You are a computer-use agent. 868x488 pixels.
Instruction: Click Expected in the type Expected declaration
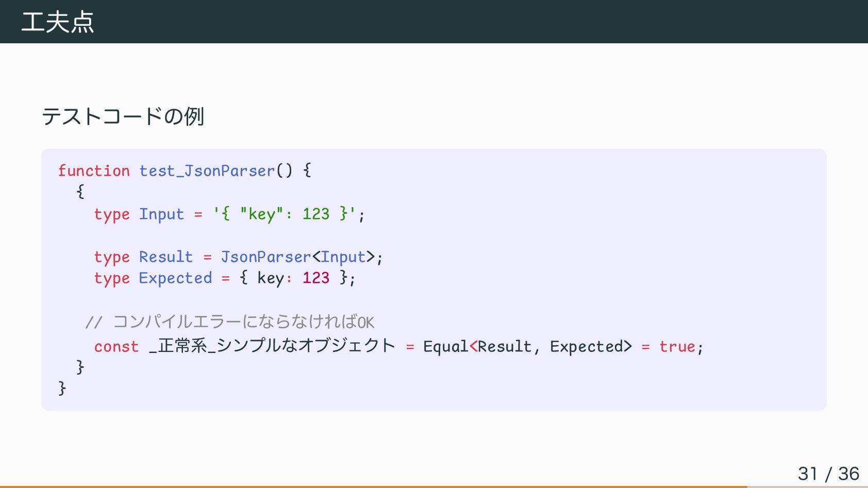tap(175, 278)
